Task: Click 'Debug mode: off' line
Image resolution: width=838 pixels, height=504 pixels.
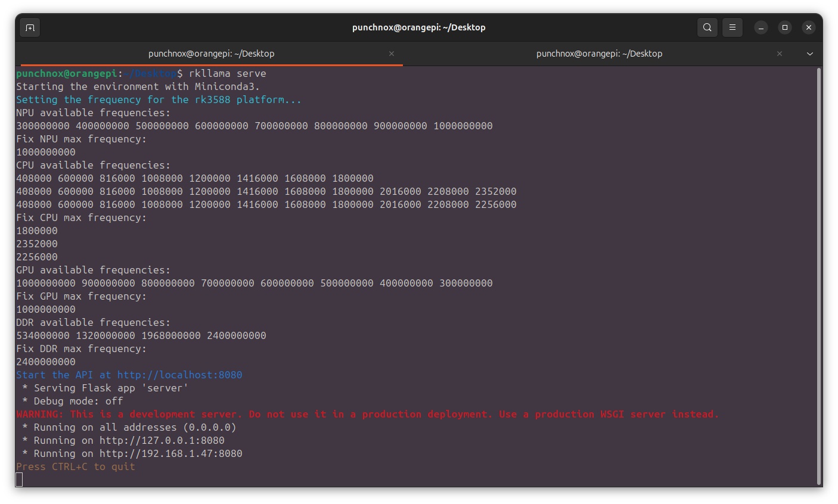Action: coord(73,402)
